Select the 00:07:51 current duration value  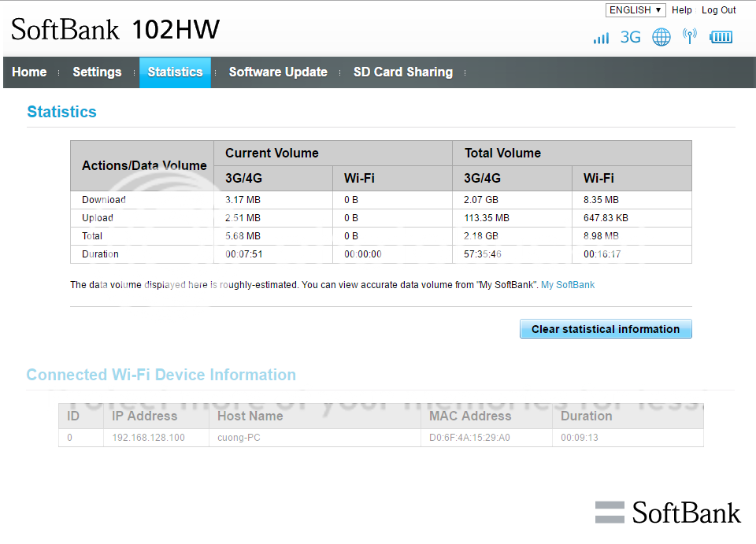(x=244, y=254)
